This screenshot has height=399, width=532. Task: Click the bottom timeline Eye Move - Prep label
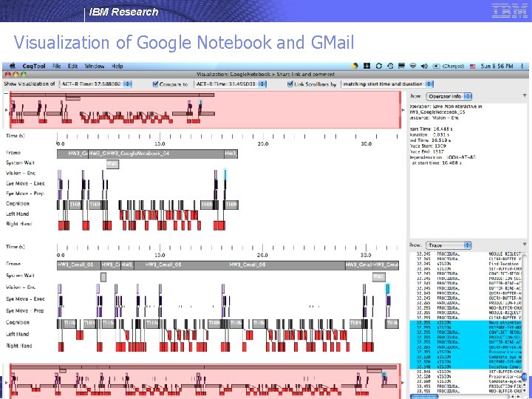tap(25, 311)
